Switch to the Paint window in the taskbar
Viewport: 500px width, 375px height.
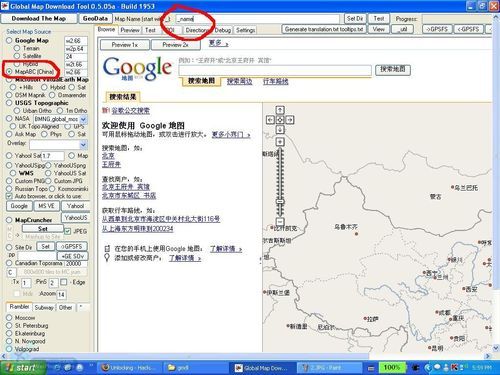[x=329, y=368]
